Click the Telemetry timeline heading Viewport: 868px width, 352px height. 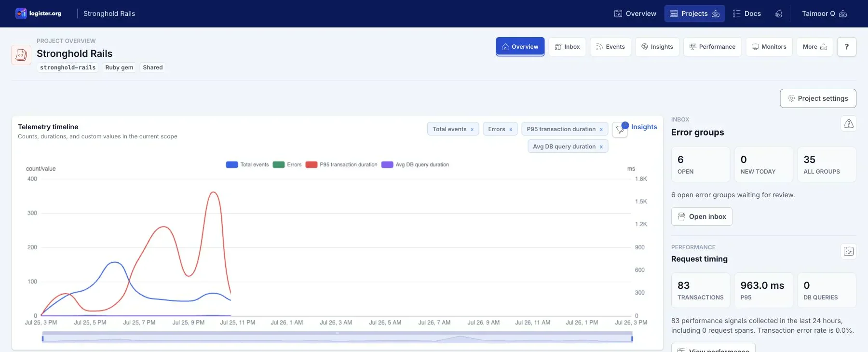(48, 127)
